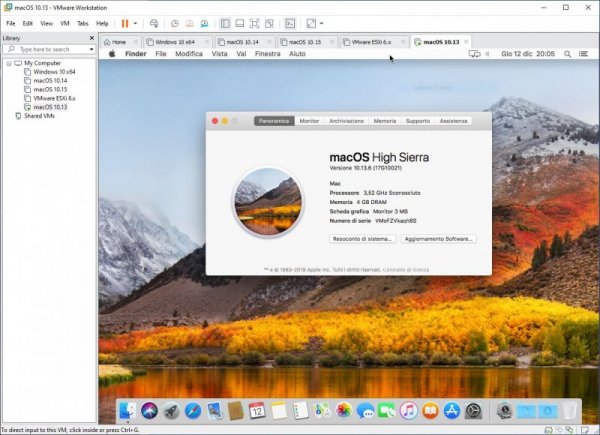Open the Finder menu
The width and height of the screenshot is (600, 435).
136,54
